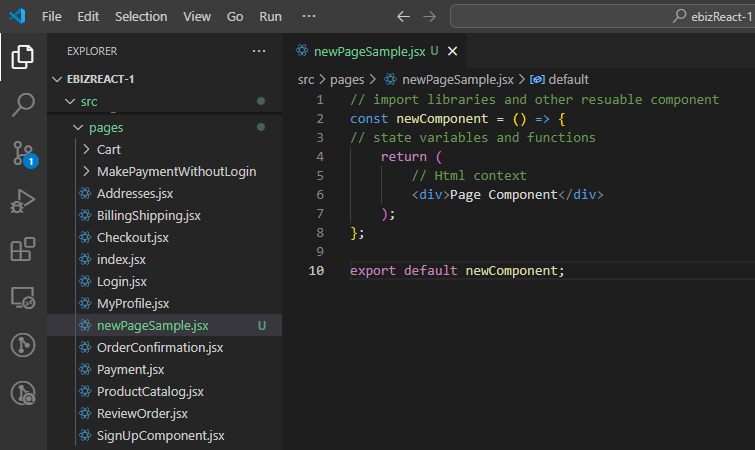Expand the MakePaymentWithoutLogin folder
Screen dimensions: 755x450
(176, 172)
